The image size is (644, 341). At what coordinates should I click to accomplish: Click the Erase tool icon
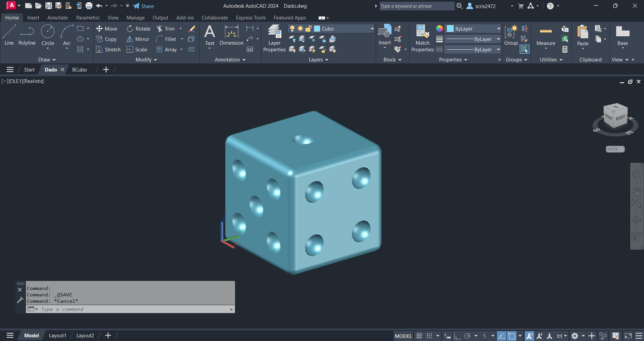pos(192,29)
